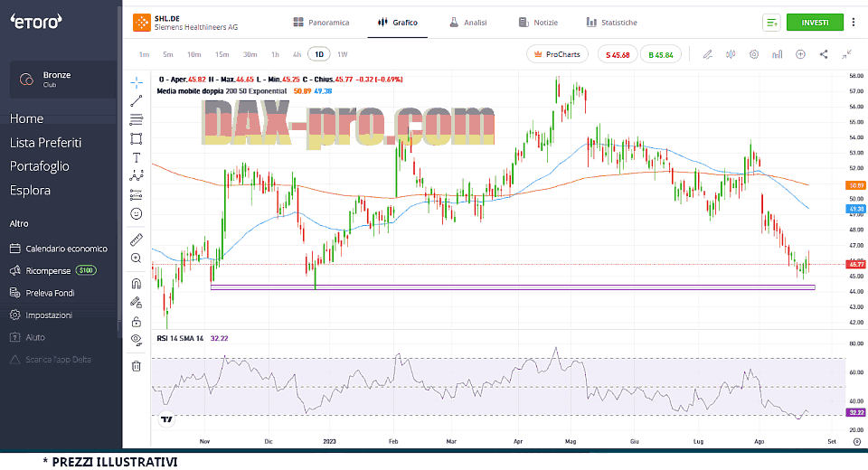Switch to the Grafico tab
868x470 pixels.
tap(398, 22)
